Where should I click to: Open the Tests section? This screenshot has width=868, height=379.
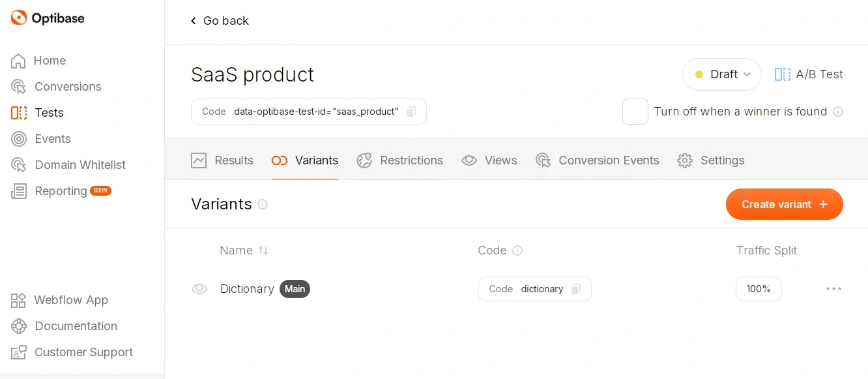(49, 113)
